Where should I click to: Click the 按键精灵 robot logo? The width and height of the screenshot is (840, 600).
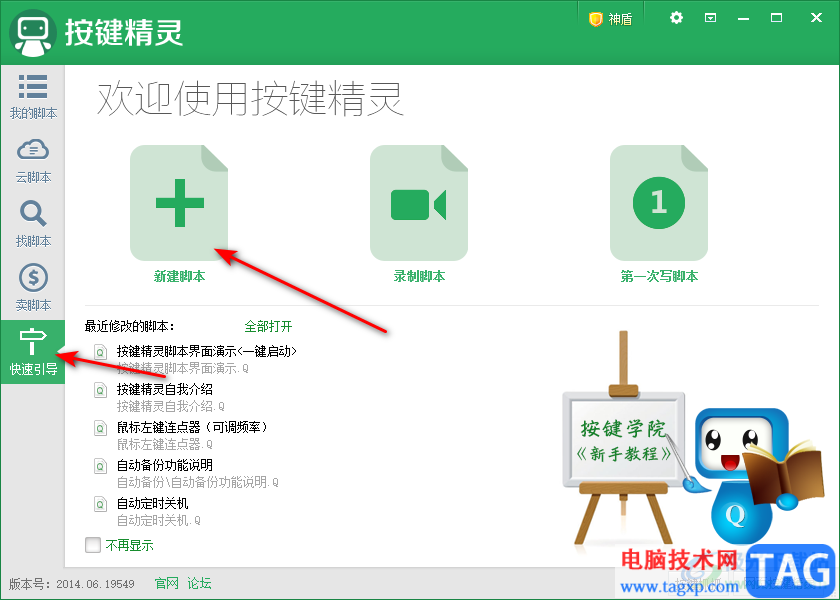(33, 33)
